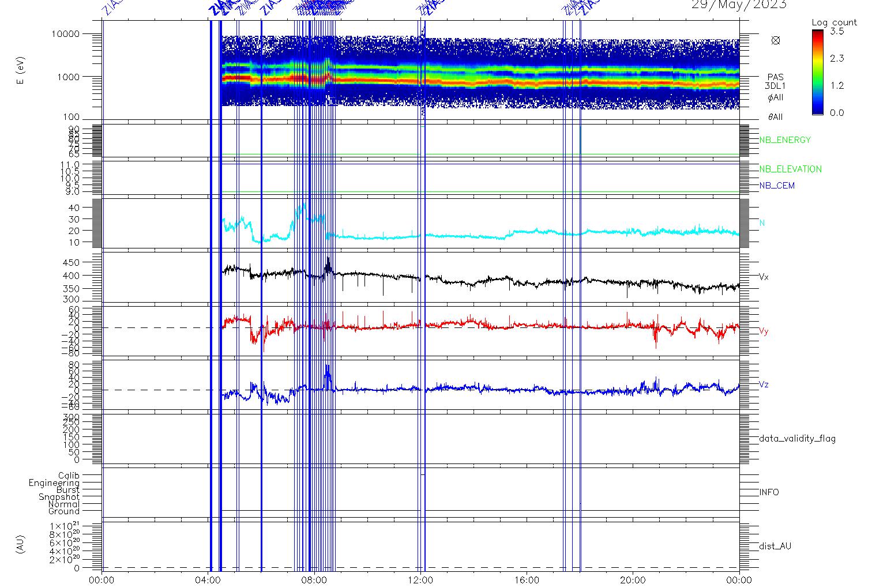
Task: Click the 1000 energy axis tick
Action: point(69,77)
